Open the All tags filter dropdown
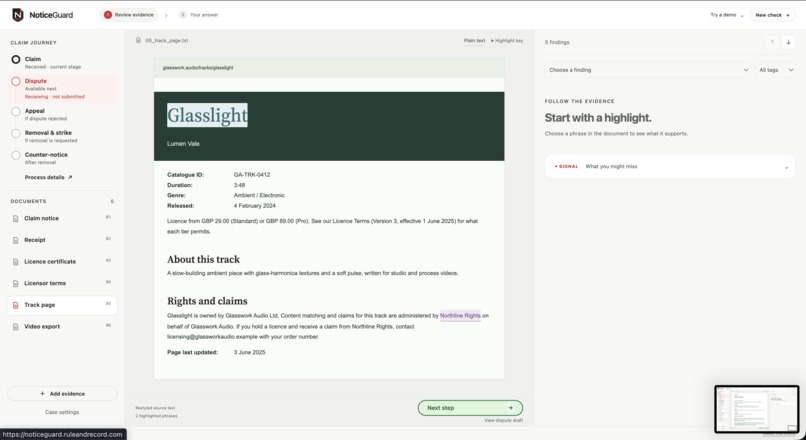Screen dimensions: 806x440 coord(776,70)
